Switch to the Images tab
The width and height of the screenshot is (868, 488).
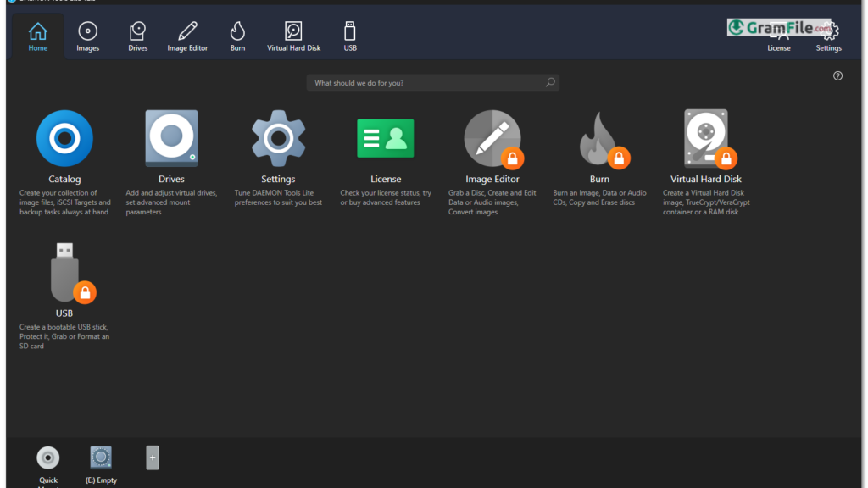87,36
